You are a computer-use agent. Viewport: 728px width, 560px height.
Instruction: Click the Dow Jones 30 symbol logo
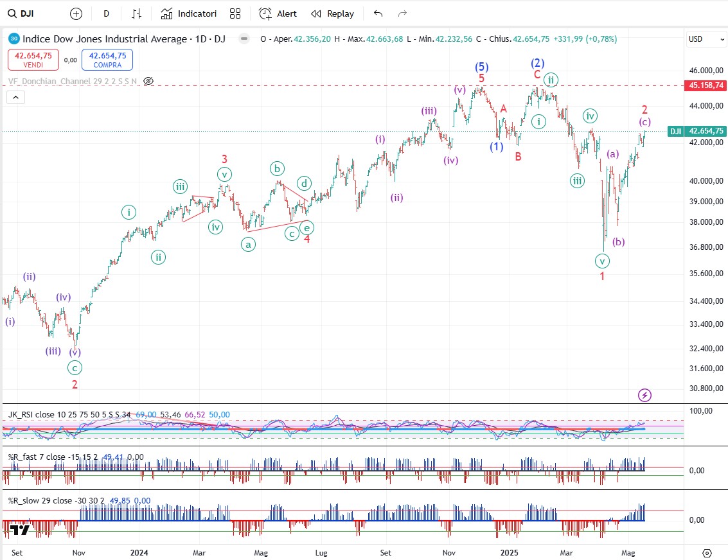14,39
